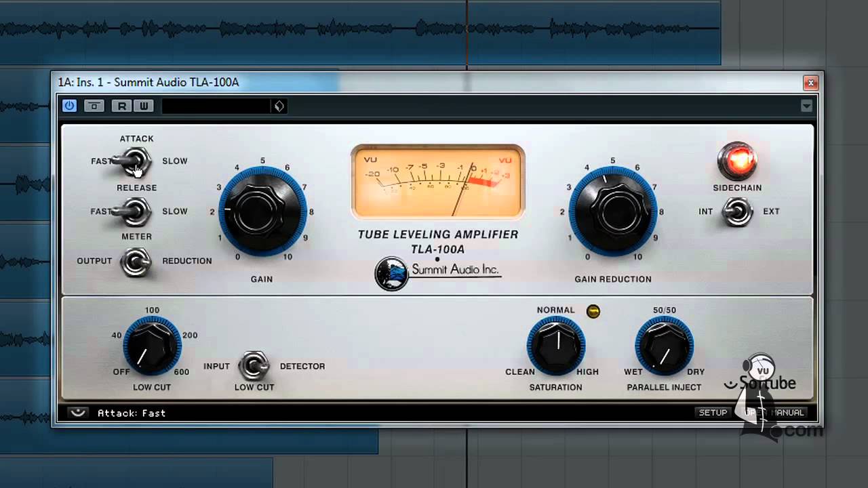Toggle Low Cut Input/Detector switch
The height and width of the screenshot is (488, 868).
pos(254,366)
